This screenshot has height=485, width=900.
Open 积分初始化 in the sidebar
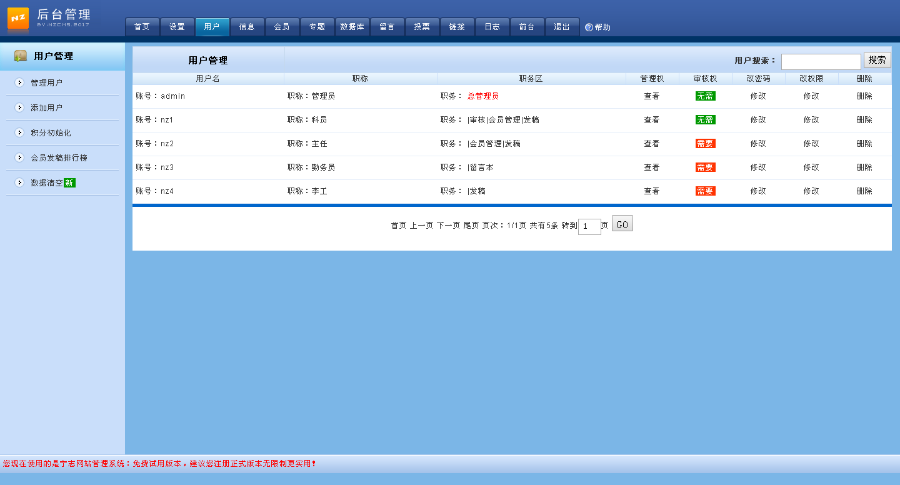51,133
